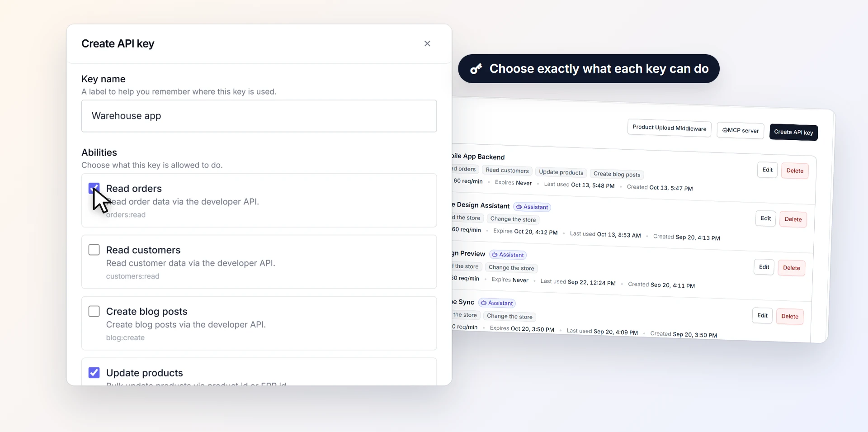This screenshot has height=432, width=868.
Task: Click 'Created Oct 13, 5:47 PM' text
Action: (x=660, y=188)
